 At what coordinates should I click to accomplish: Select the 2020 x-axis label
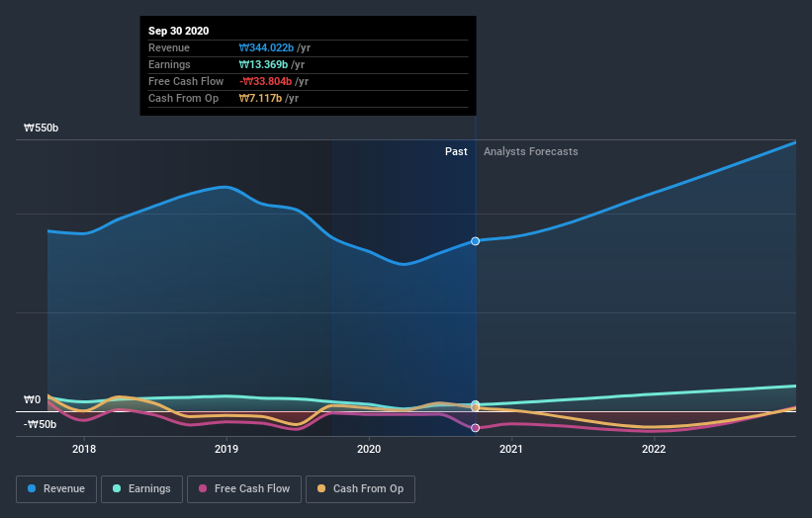pos(369,449)
